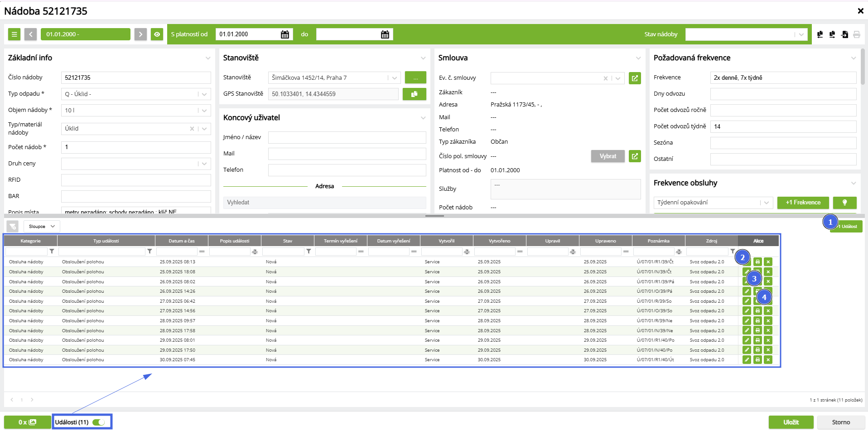This screenshot has height=431, width=868.
Task: Open calendar picker for 'S platností od' date
Action: [285, 34]
